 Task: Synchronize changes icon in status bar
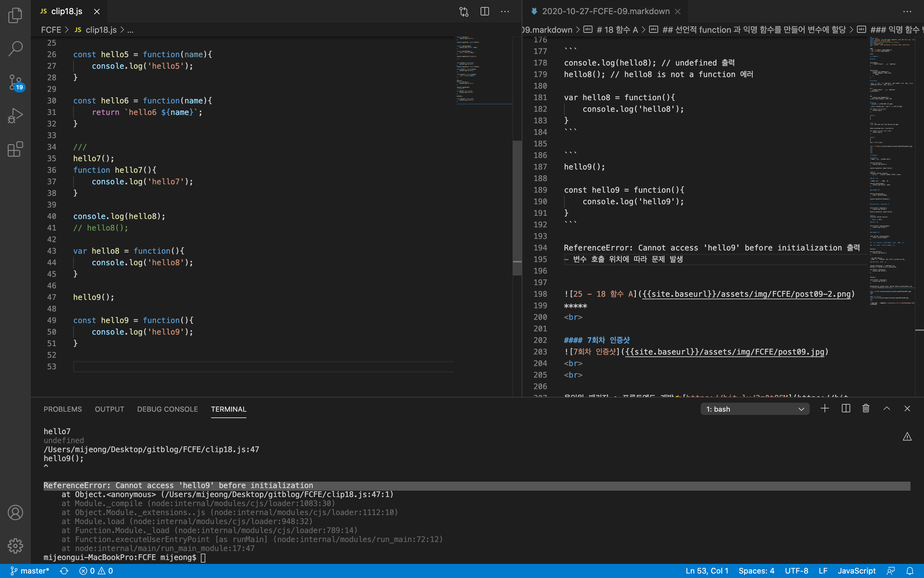tap(64, 571)
